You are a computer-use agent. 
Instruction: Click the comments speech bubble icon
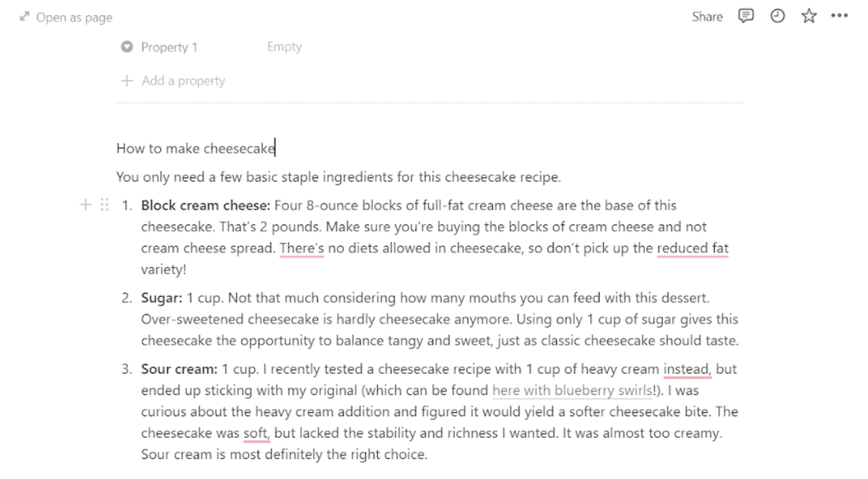(x=746, y=17)
